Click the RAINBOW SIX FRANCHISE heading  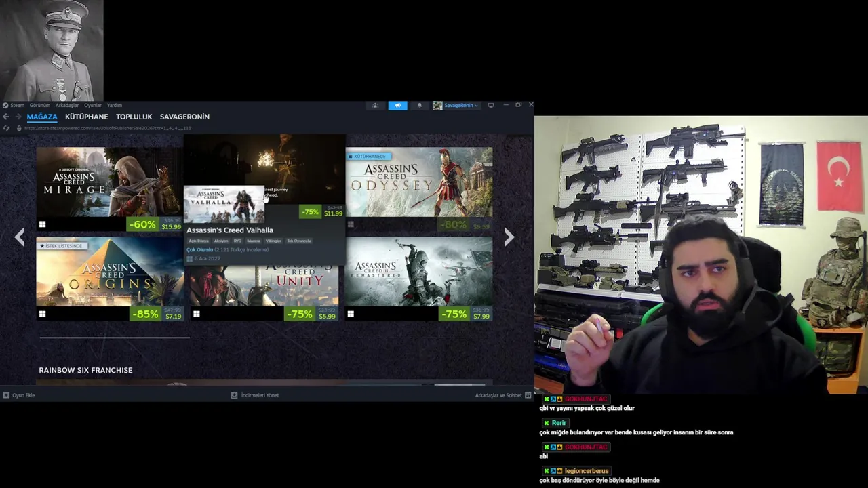pyautogui.click(x=85, y=370)
